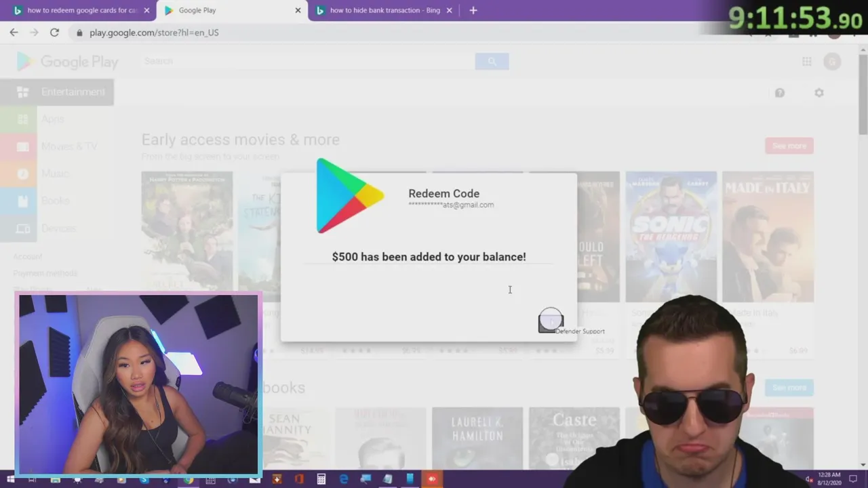This screenshot has width=868, height=488.
Task: Click the '$500 has been added' message
Action: point(429,257)
